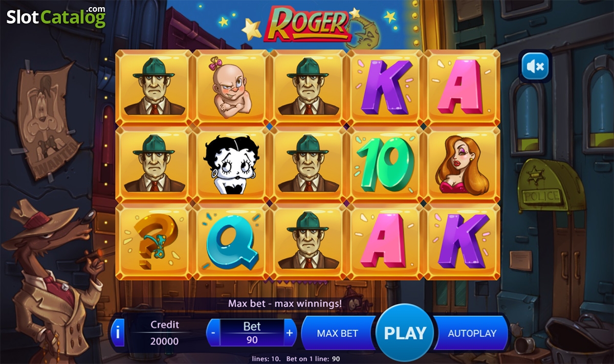Open the SlotCatalog.com logo link

point(56,16)
